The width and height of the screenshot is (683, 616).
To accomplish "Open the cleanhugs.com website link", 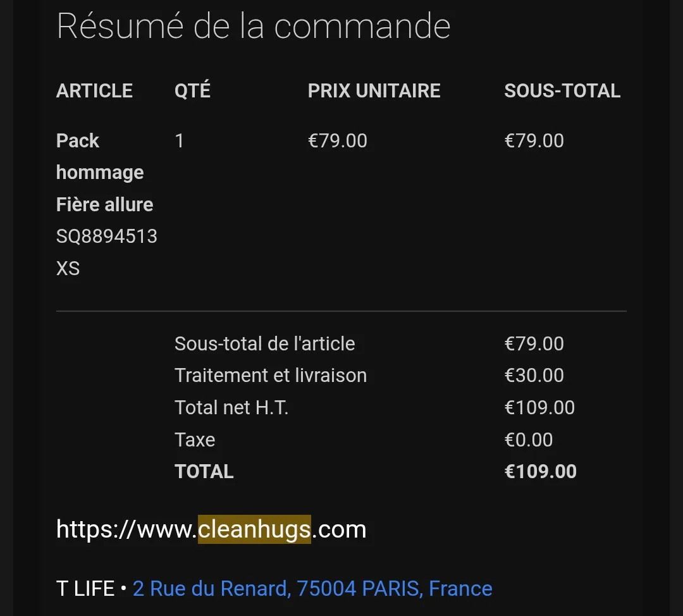I will [x=211, y=529].
